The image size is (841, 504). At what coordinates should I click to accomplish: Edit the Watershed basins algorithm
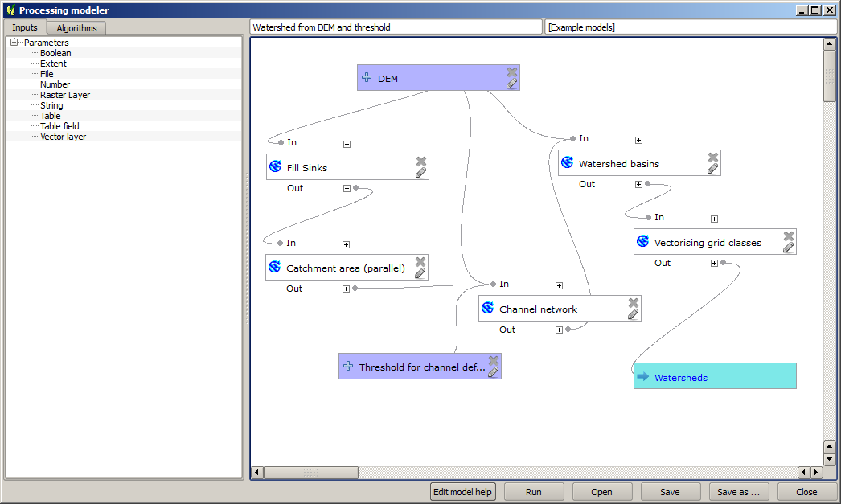[713, 169]
